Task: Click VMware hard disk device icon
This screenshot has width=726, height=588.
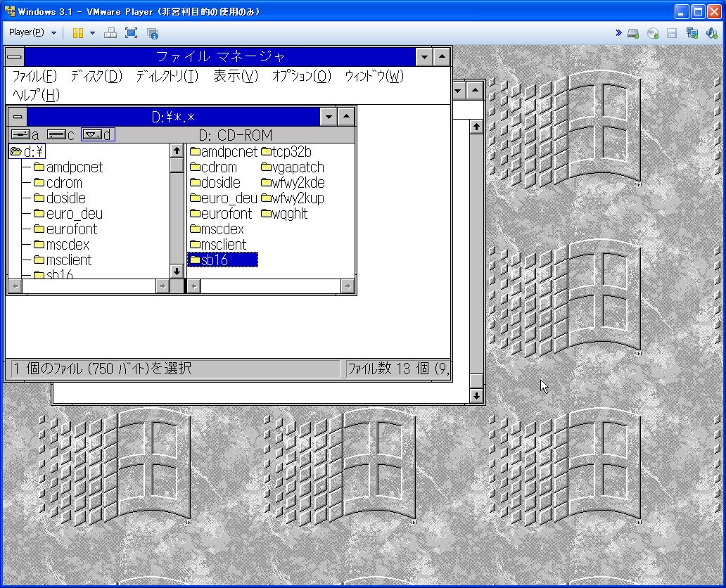Action: point(633,33)
